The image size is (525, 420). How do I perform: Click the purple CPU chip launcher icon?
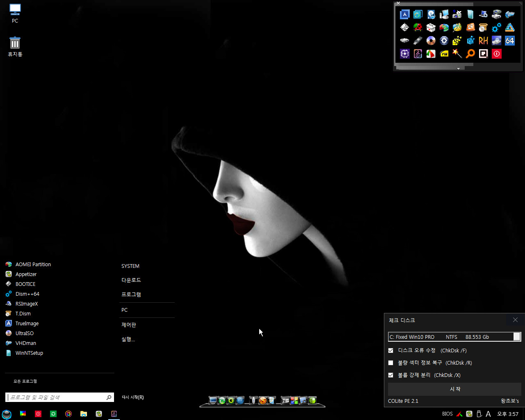(x=404, y=54)
